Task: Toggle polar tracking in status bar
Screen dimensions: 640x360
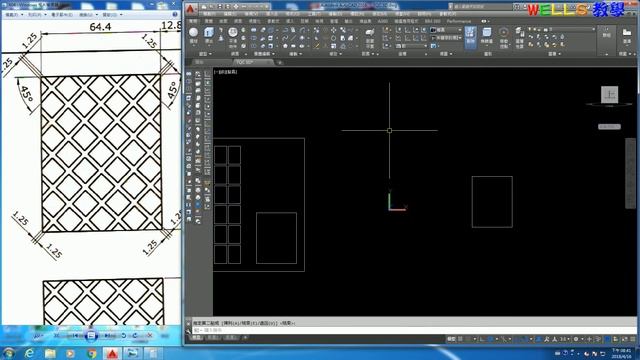Action: 491,339
